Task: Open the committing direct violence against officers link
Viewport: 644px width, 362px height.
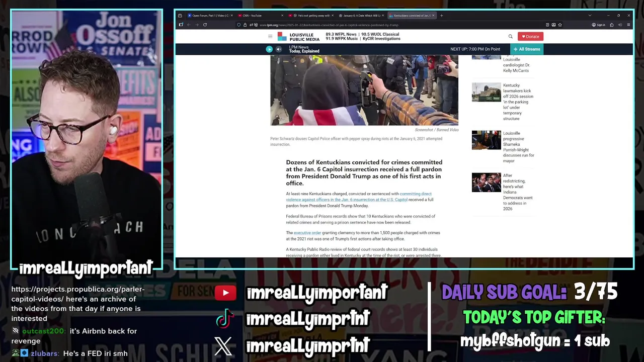Action: pos(358,197)
